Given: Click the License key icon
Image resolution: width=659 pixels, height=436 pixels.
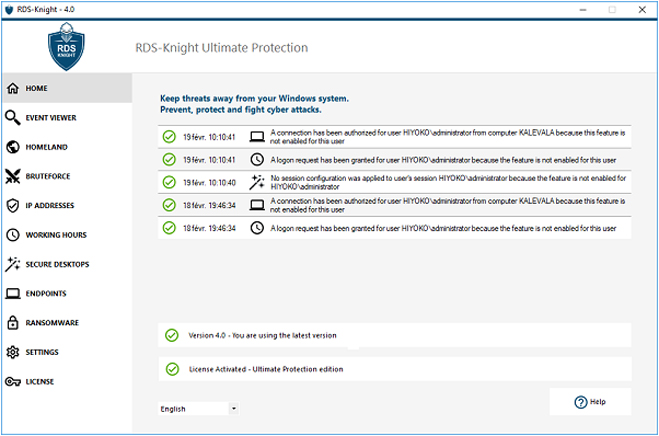Looking at the screenshot, I should [13, 381].
